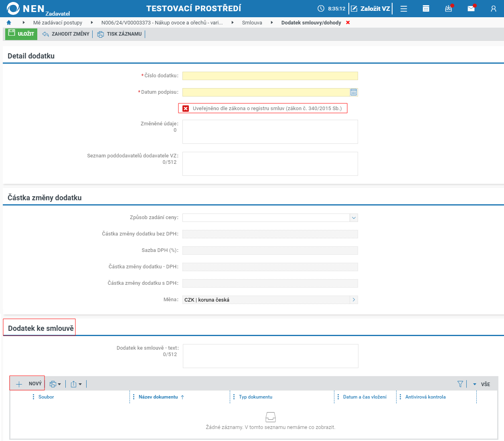
Task: Open the export dropdown in documents toolbar
Action: pos(76,384)
